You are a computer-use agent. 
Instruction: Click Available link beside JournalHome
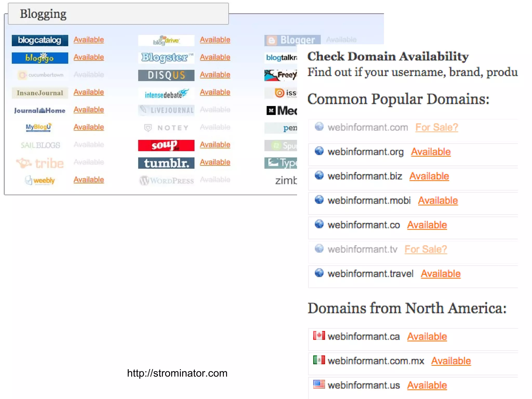pos(89,110)
